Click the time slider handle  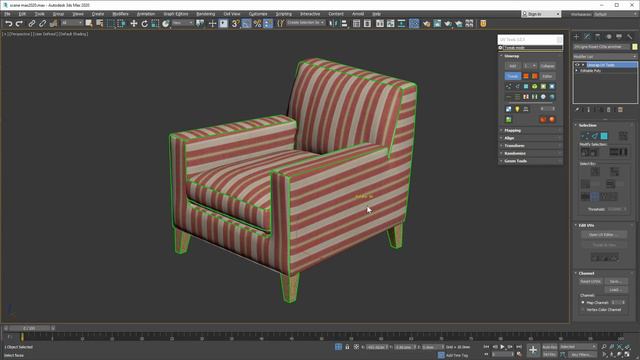(x=29, y=328)
